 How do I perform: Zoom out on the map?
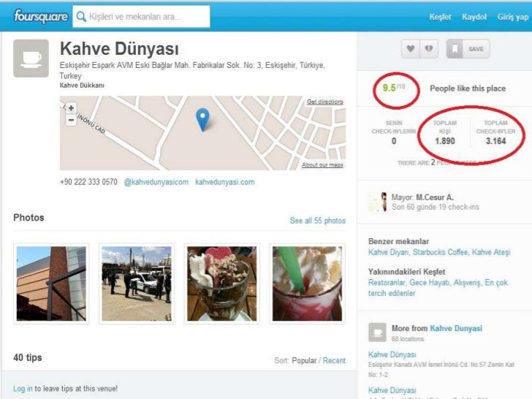(71, 120)
